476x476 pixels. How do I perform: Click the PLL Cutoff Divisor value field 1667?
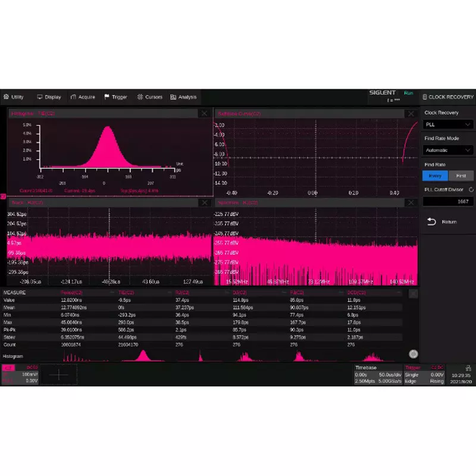tap(448, 202)
